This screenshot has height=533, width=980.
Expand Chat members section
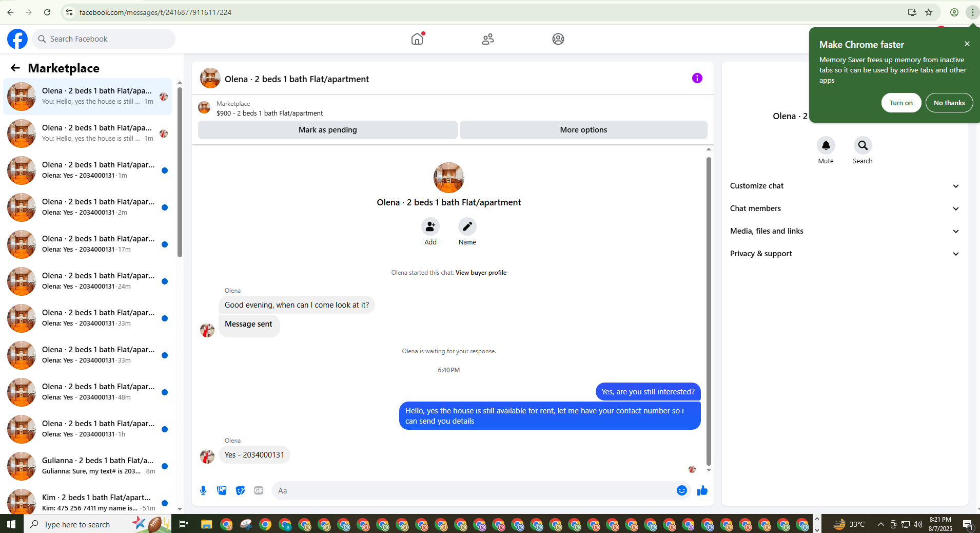click(845, 208)
